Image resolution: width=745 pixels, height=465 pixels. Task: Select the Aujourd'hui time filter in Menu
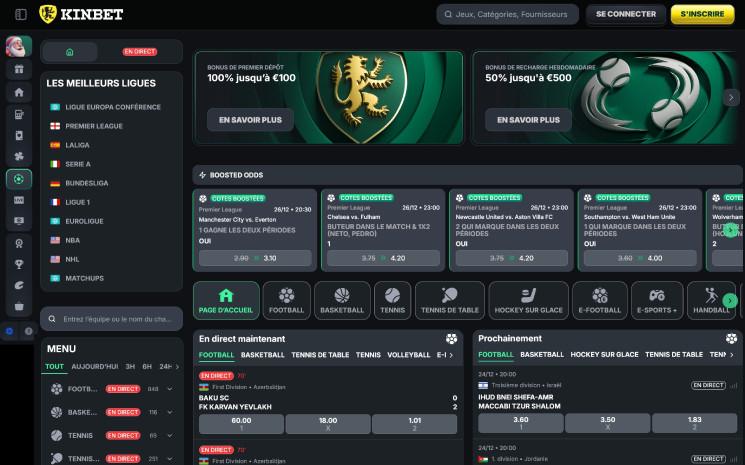95,367
